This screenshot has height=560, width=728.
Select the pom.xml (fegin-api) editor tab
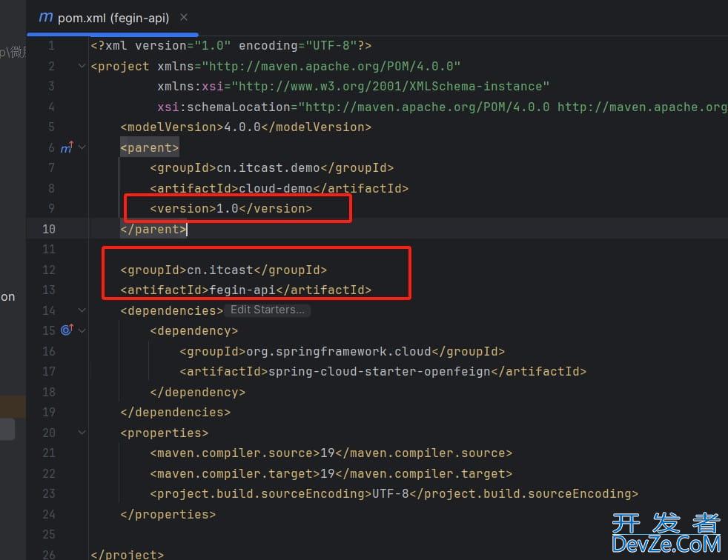coord(113,17)
